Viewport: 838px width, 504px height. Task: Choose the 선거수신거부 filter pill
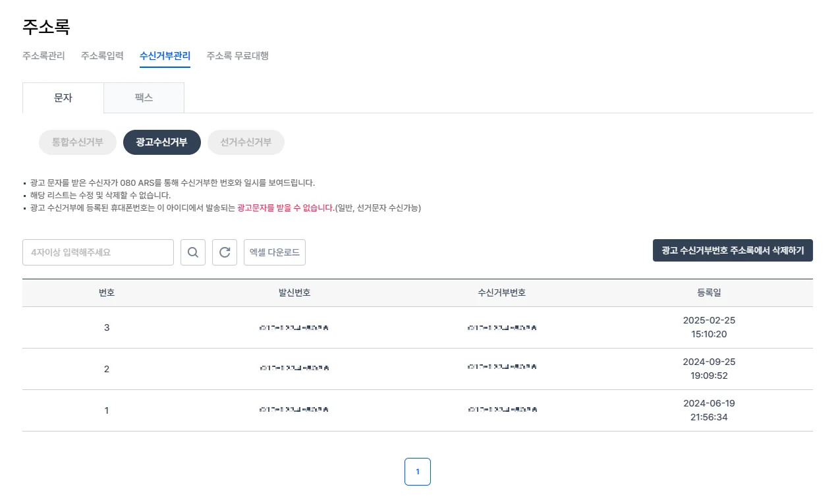pyautogui.click(x=246, y=142)
